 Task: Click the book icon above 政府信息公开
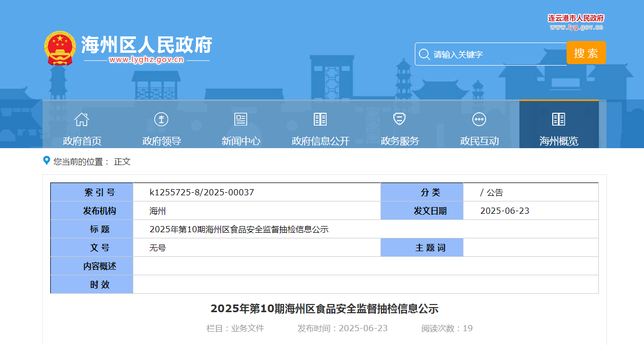[x=320, y=119]
